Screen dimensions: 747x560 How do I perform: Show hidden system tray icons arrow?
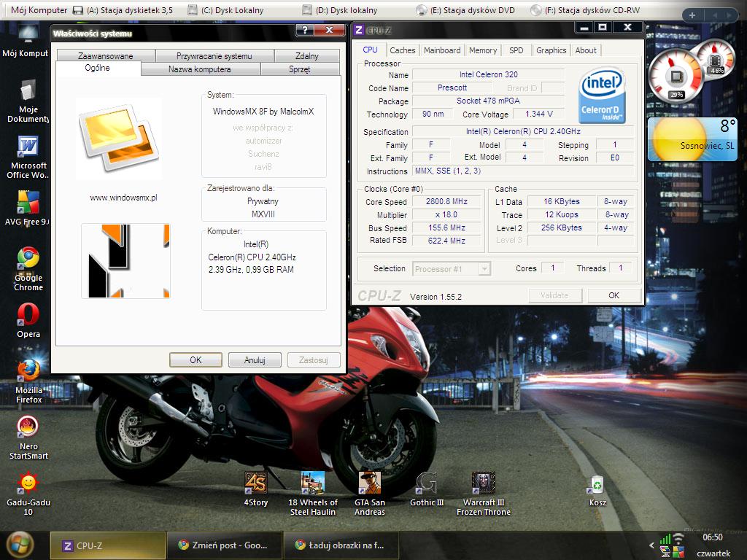651,545
